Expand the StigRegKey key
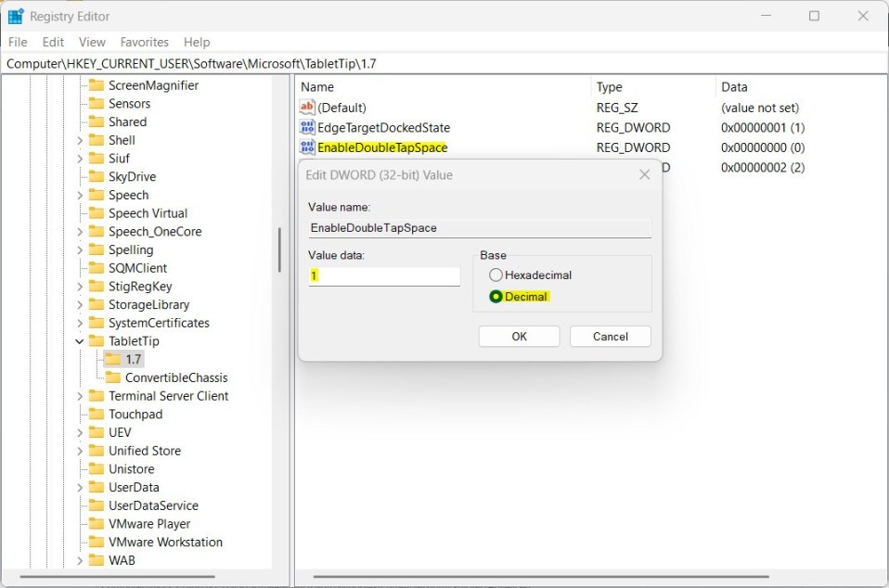Screen dimensions: 889x588 [80, 287]
